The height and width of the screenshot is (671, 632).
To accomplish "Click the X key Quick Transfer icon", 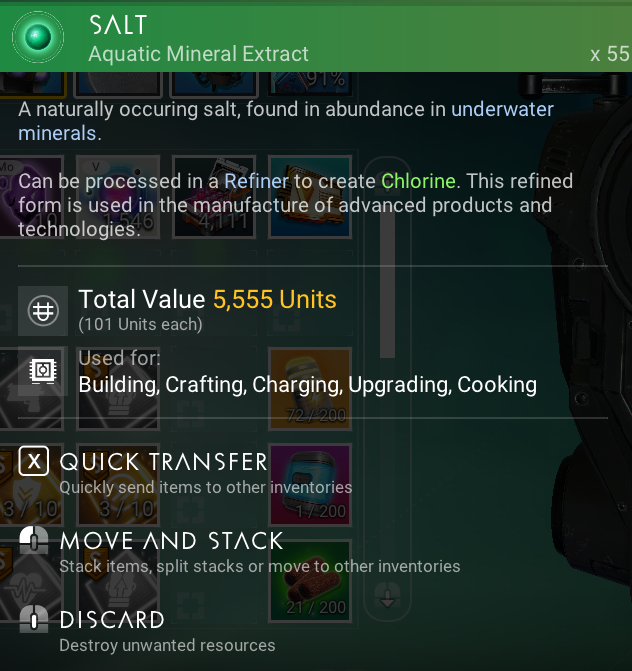I will 34,461.
